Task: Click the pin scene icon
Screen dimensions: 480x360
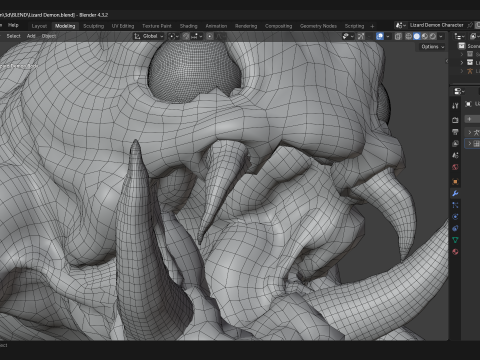Action: [470, 25]
